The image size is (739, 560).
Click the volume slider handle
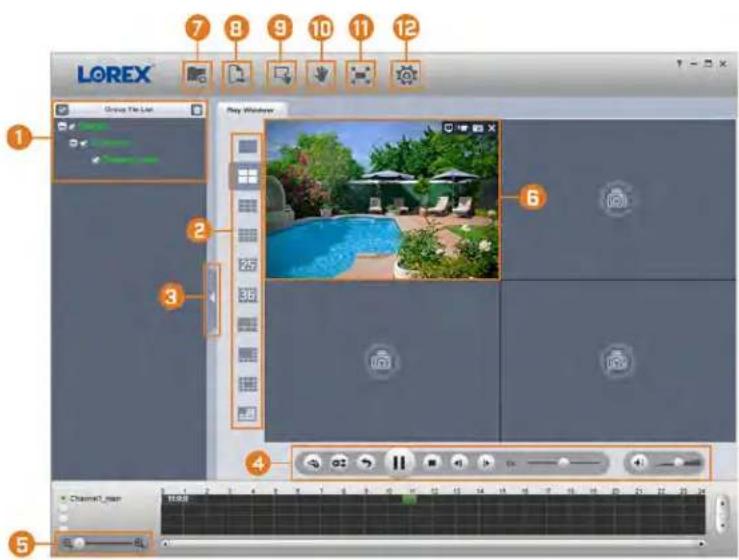(678, 462)
